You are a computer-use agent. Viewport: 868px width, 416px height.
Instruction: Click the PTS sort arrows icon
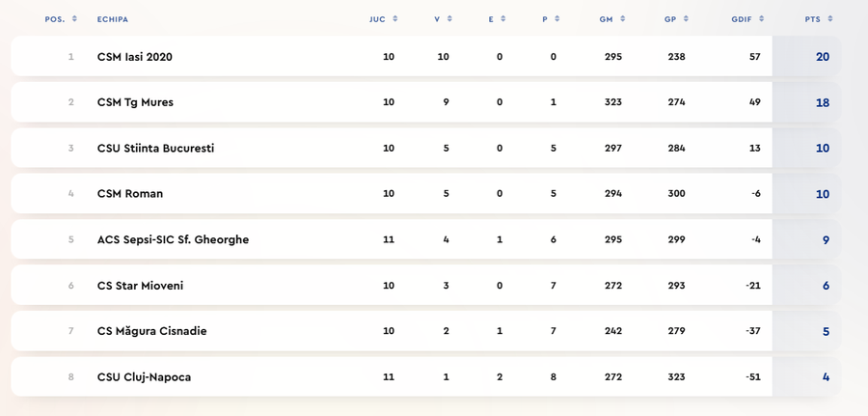830,19
